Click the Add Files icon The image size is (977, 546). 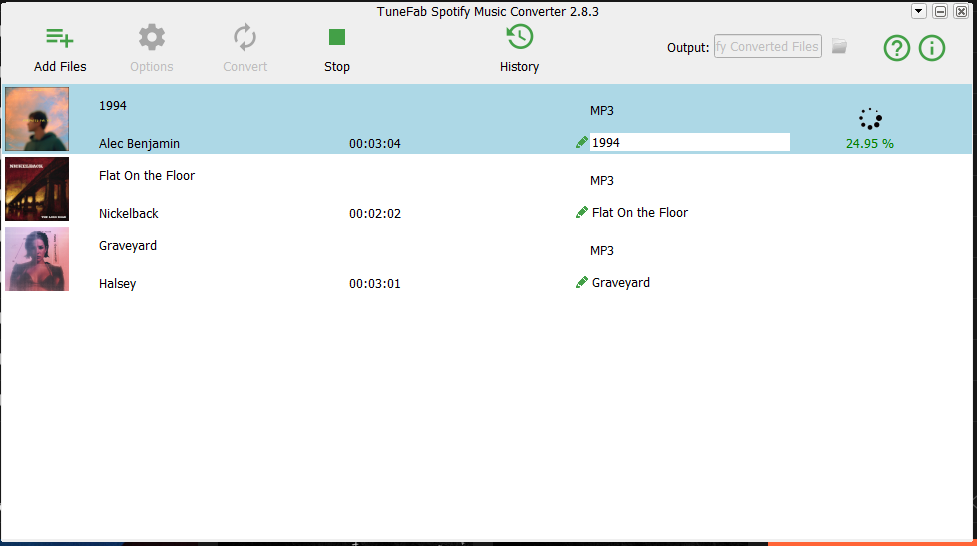click(60, 39)
